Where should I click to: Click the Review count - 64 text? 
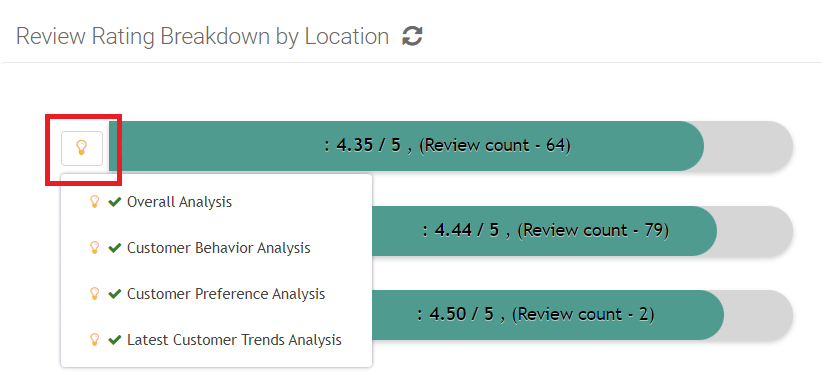[x=494, y=146]
